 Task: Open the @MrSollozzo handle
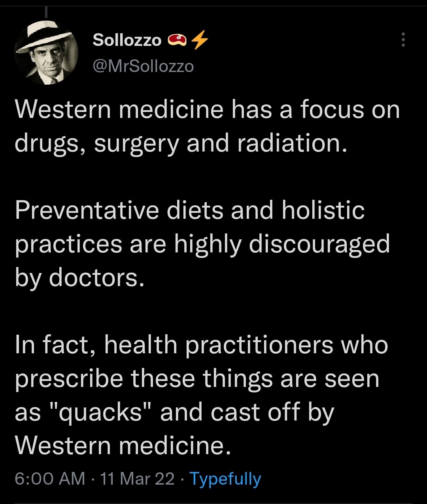(x=143, y=66)
